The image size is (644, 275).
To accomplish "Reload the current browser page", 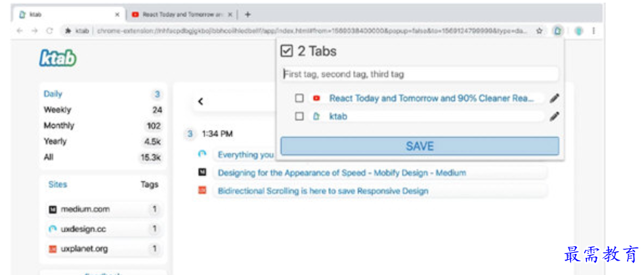I will (49, 30).
